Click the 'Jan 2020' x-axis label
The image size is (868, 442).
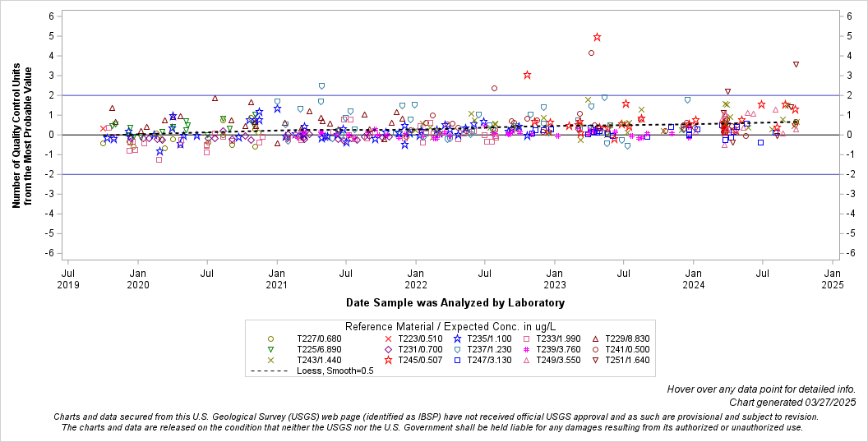click(138, 279)
